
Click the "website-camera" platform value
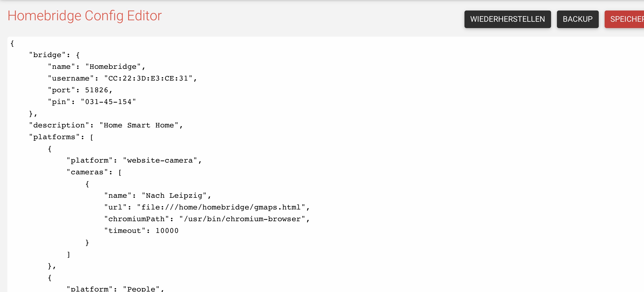click(x=160, y=160)
